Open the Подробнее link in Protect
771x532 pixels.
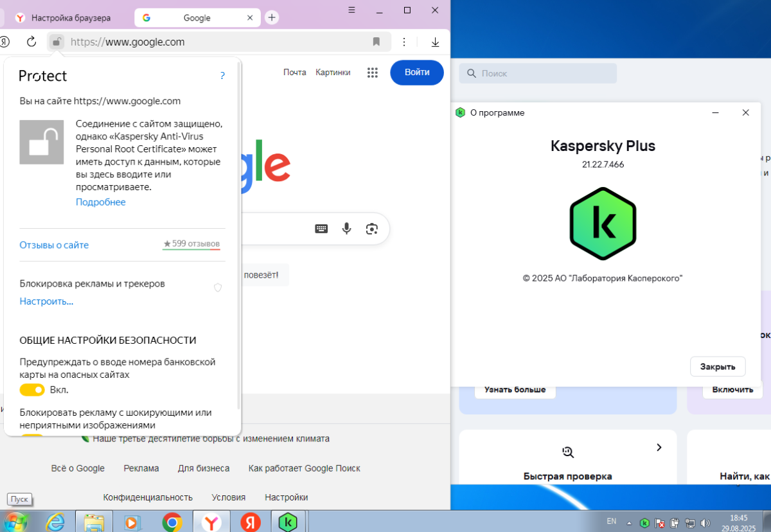pos(101,202)
